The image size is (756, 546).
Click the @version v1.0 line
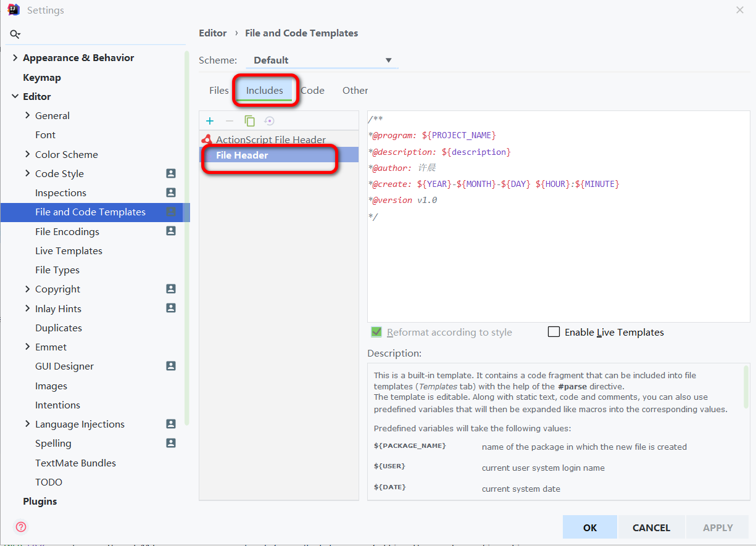pyautogui.click(x=402, y=200)
